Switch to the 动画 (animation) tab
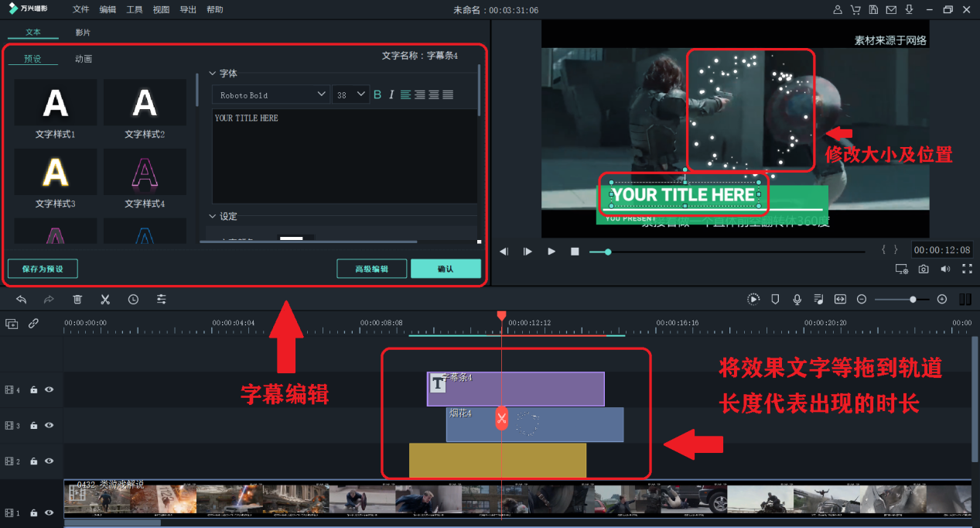 pyautogui.click(x=84, y=58)
